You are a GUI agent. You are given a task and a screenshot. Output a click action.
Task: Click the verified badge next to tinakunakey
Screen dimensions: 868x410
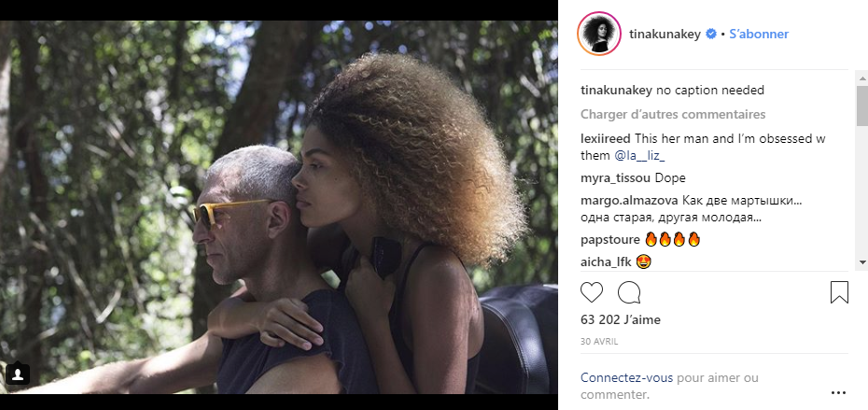711,34
